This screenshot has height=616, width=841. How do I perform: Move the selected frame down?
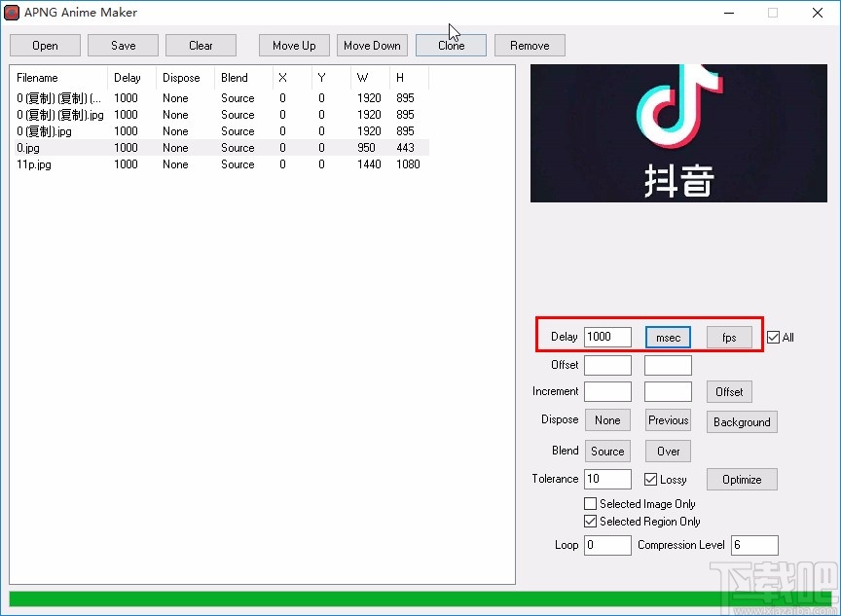coord(372,45)
